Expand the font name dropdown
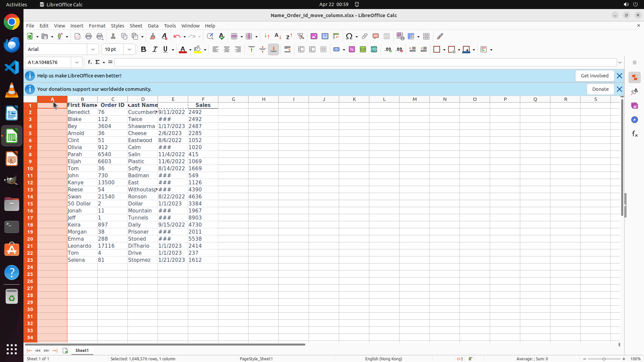The image size is (644, 362). (93, 50)
